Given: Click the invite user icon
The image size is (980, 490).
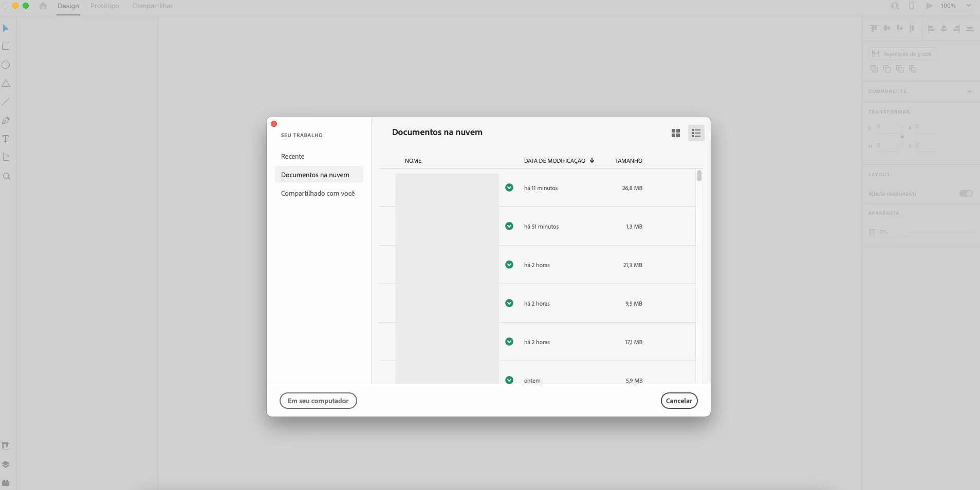Looking at the screenshot, I should point(895,6).
